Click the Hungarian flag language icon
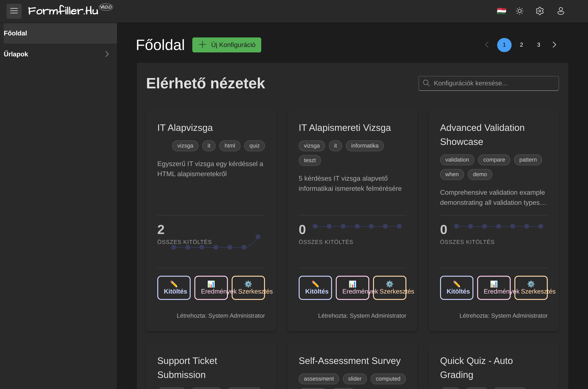 point(501,11)
